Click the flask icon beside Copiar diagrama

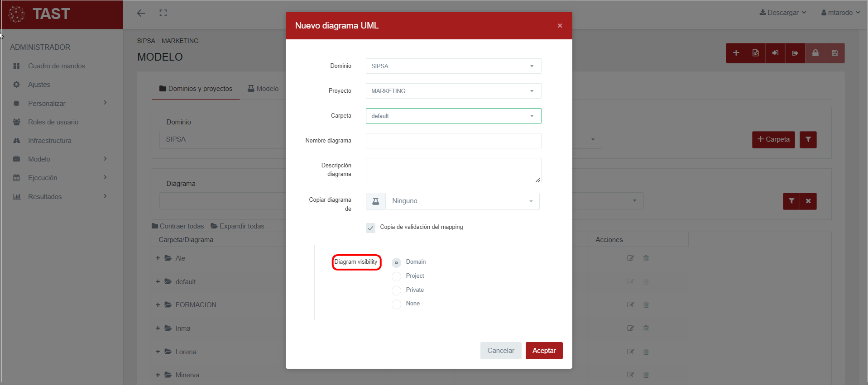click(375, 201)
